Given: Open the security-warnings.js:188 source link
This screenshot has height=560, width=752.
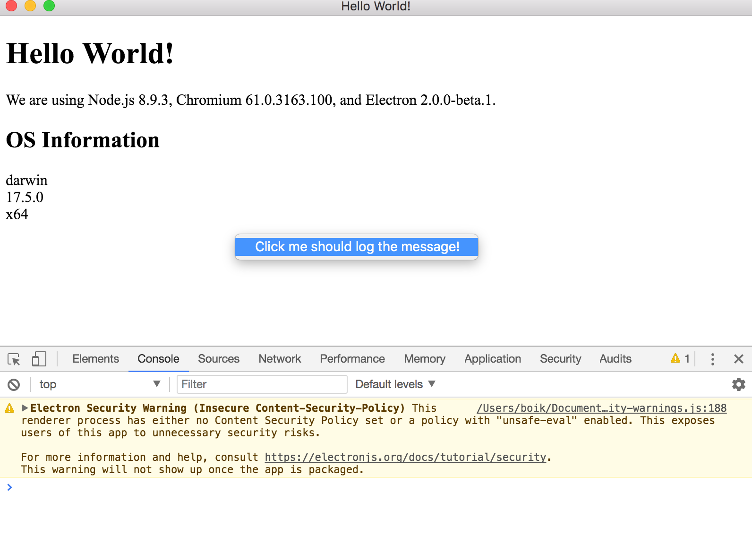Looking at the screenshot, I should click(x=601, y=408).
